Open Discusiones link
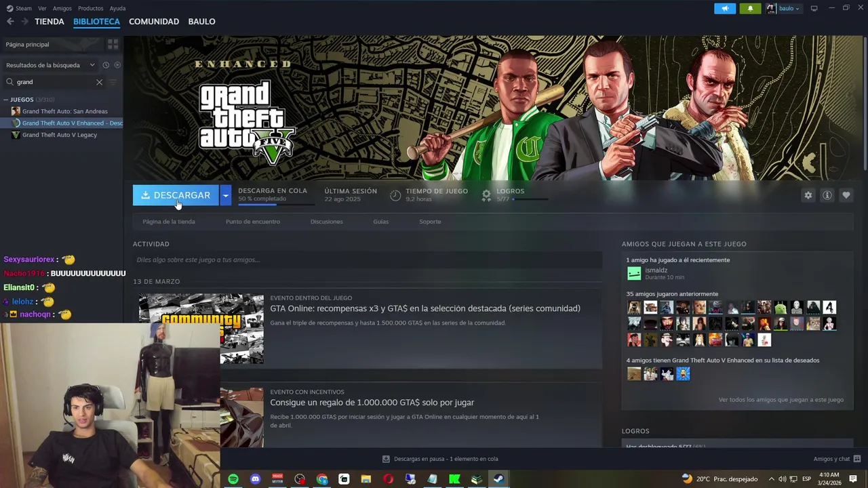The image size is (868, 488). (x=326, y=222)
